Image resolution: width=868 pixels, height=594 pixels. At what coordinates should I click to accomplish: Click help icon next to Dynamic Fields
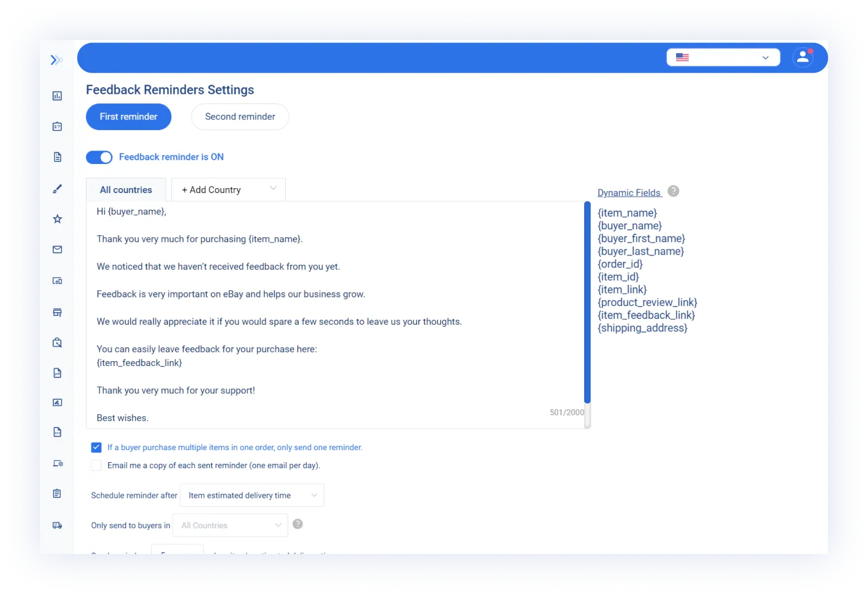coord(673,191)
